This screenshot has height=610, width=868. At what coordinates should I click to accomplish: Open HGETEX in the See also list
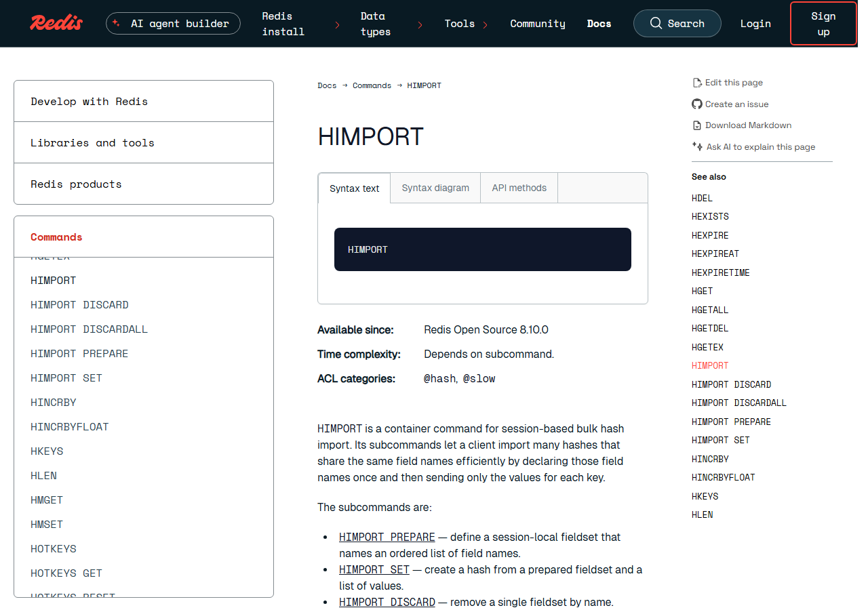pos(707,347)
